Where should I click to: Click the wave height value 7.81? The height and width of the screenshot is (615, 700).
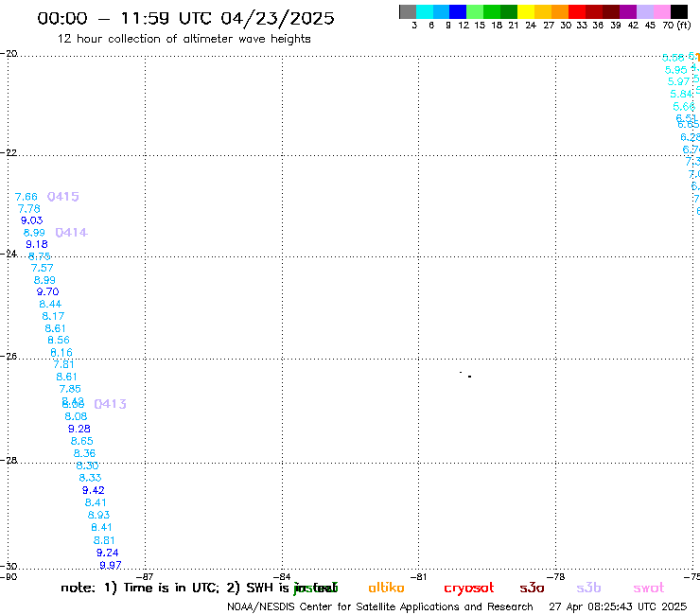pos(63,364)
